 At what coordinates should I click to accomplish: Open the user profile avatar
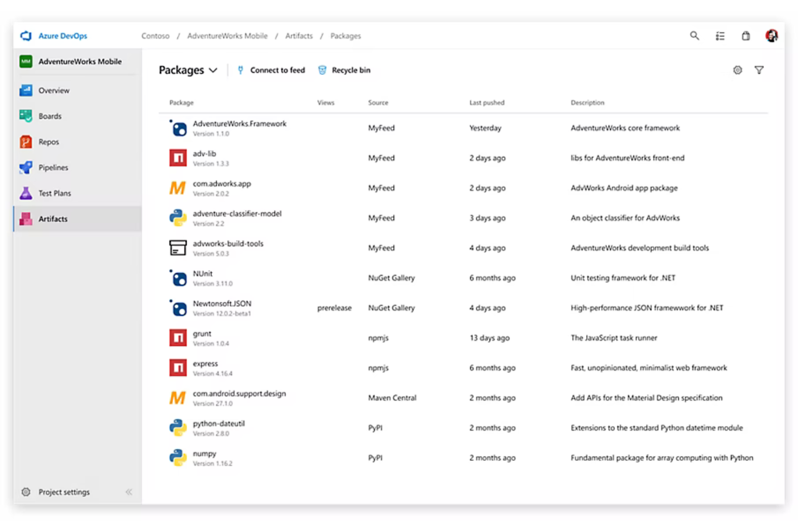(772, 36)
